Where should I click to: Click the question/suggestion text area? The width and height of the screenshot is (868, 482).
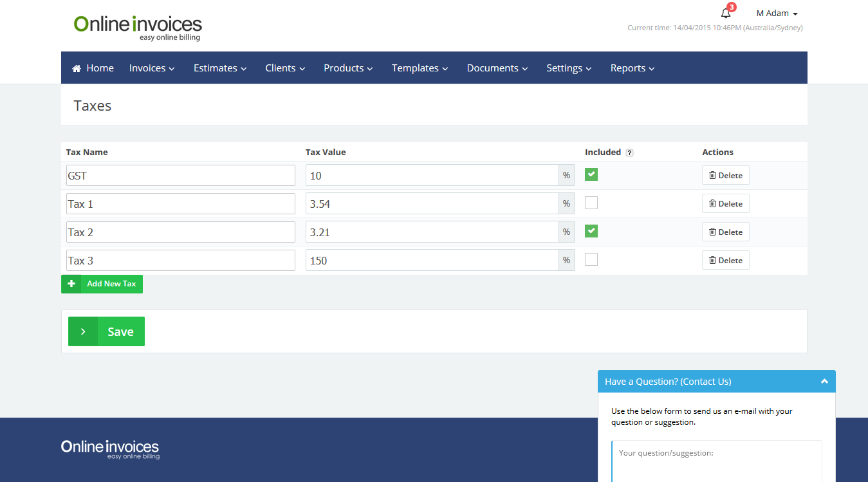pos(716,460)
